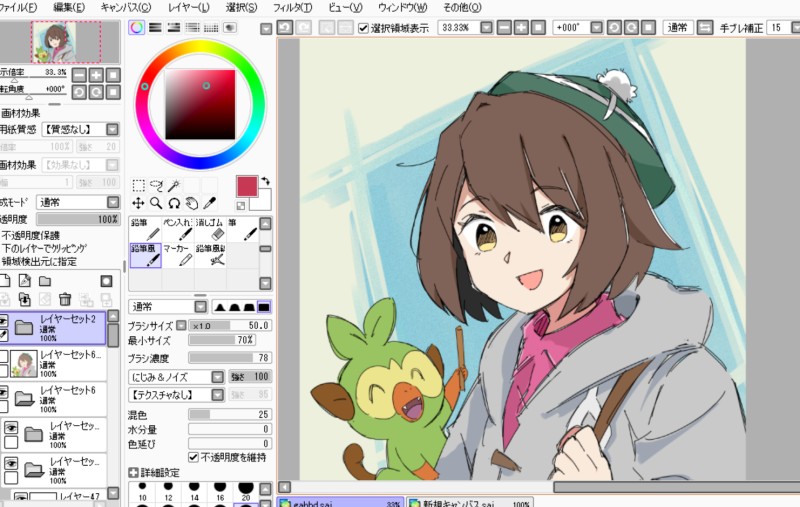This screenshot has width=800, height=507.
Task: Expand the 詳細設定 section
Action: [133, 473]
